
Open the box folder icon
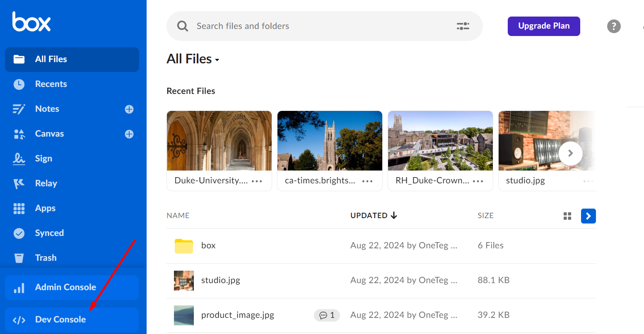click(x=184, y=246)
